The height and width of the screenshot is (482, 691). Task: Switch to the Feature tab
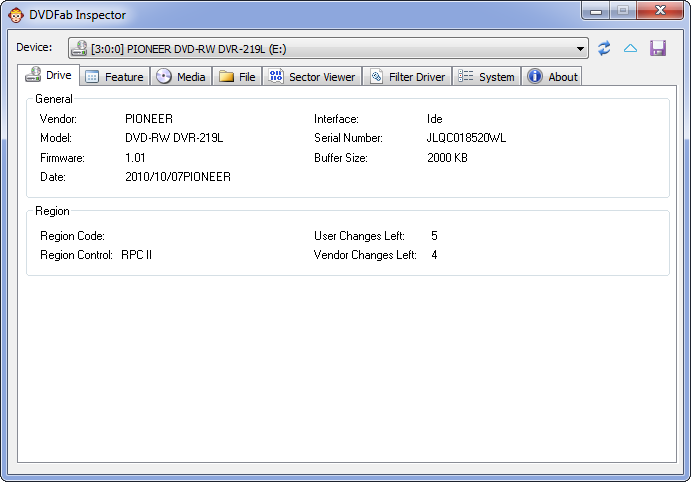pyautogui.click(x=115, y=77)
